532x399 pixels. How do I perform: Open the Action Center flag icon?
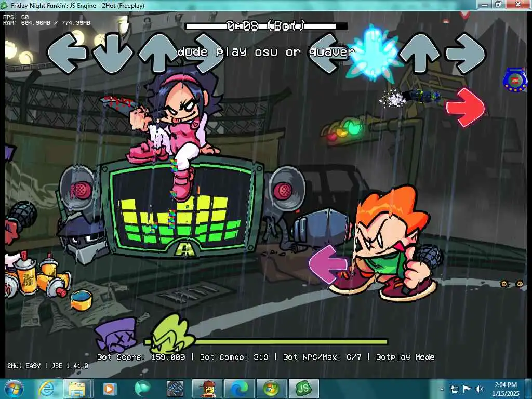[x=467, y=389]
